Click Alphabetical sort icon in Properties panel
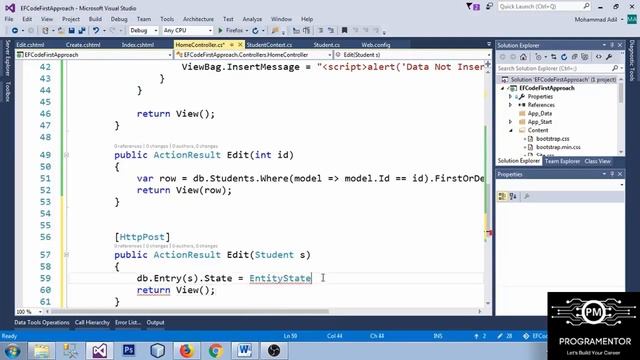 coord(513,197)
